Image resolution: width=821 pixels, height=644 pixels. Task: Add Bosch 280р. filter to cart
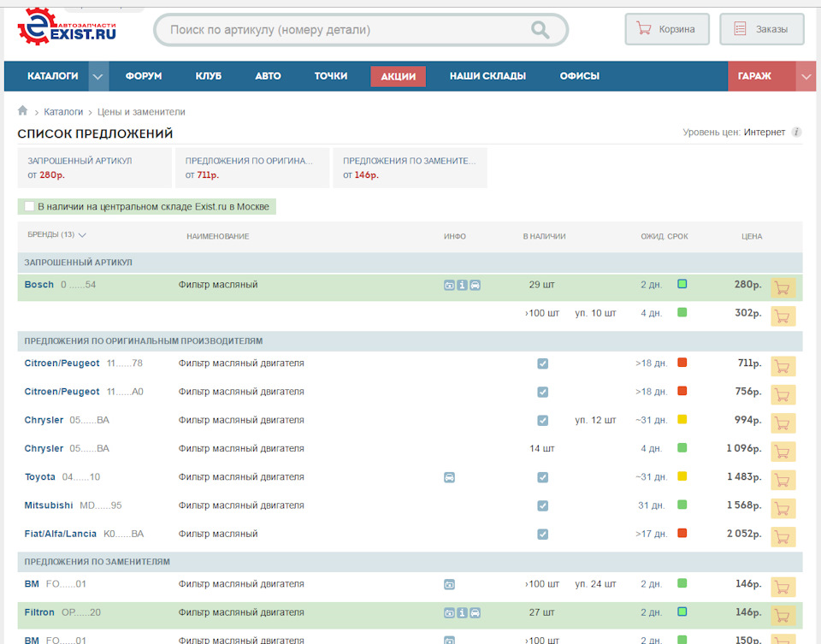[x=783, y=287]
